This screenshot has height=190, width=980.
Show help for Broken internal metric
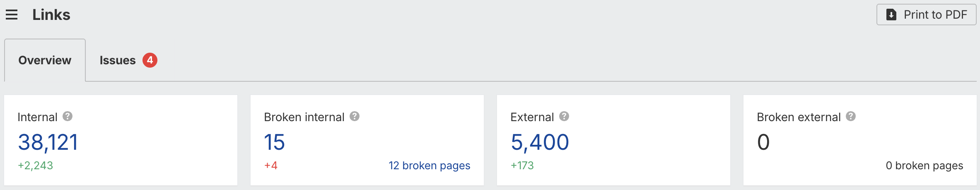pyautogui.click(x=355, y=117)
